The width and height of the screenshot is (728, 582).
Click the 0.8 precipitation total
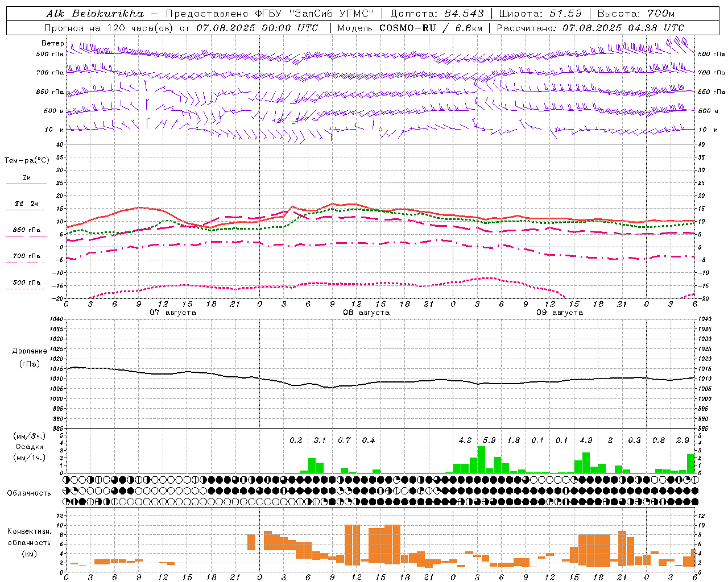coord(659,440)
